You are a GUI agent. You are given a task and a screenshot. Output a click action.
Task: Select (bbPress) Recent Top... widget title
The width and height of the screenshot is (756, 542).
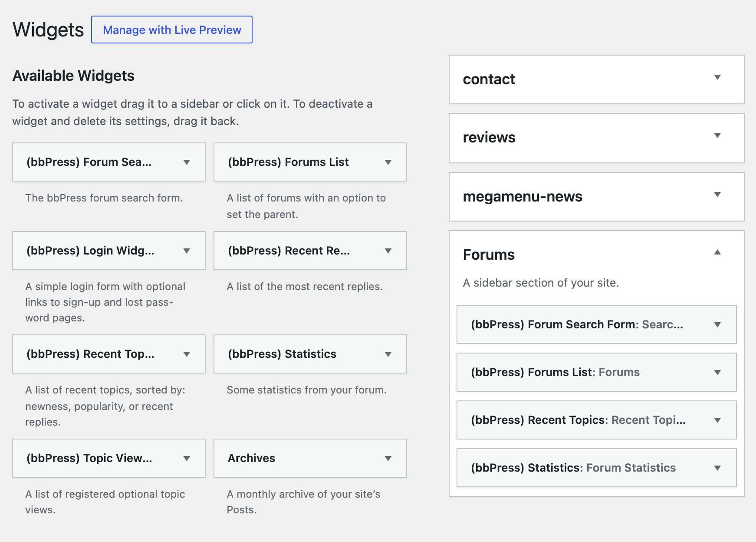(90, 354)
